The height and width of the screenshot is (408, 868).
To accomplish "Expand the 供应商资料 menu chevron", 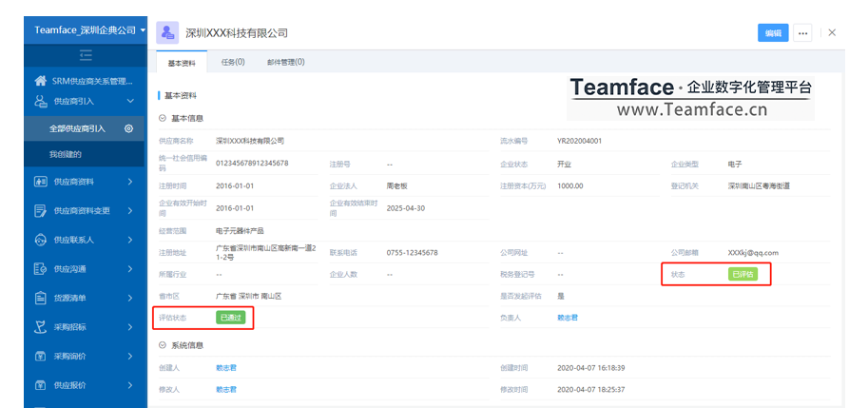I will pos(130,182).
